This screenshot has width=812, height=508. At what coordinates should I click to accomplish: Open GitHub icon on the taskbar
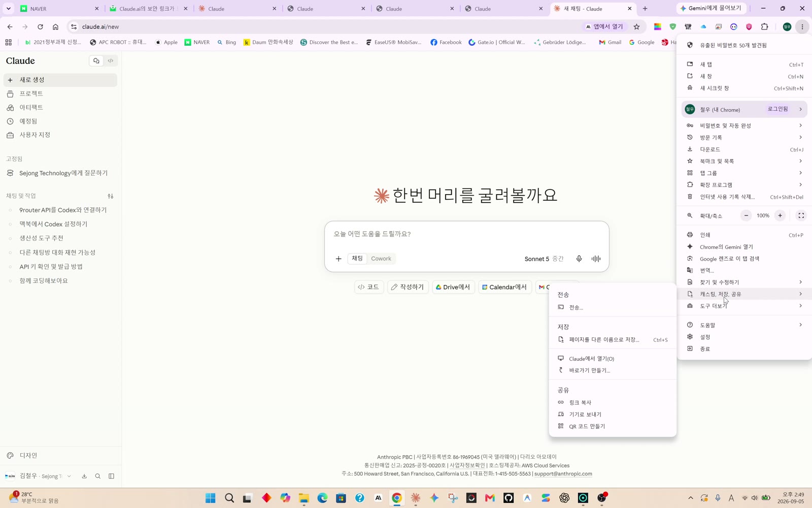[509, 498]
